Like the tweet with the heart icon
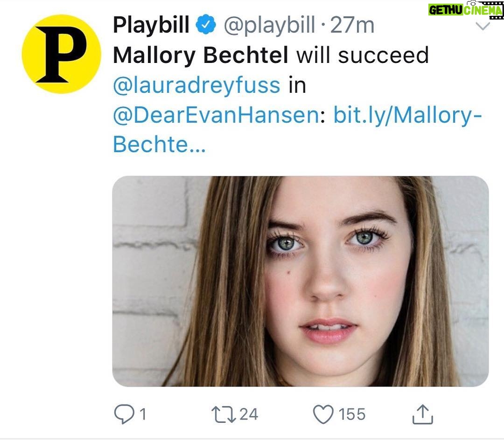Viewport: 504px width, 441px height. (x=322, y=414)
